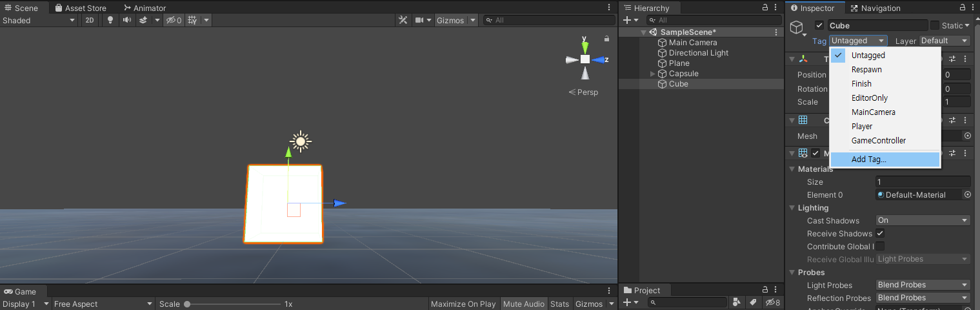Open the Cast Shadows dropdown

point(923,220)
